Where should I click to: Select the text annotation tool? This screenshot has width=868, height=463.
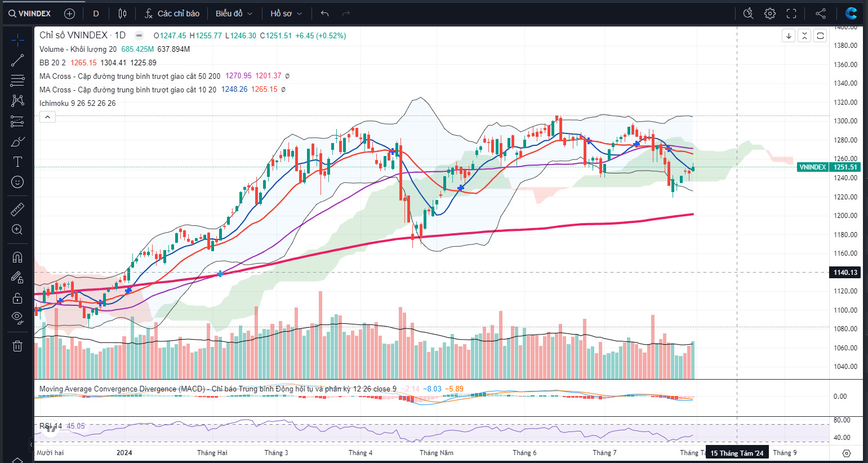(17, 162)
